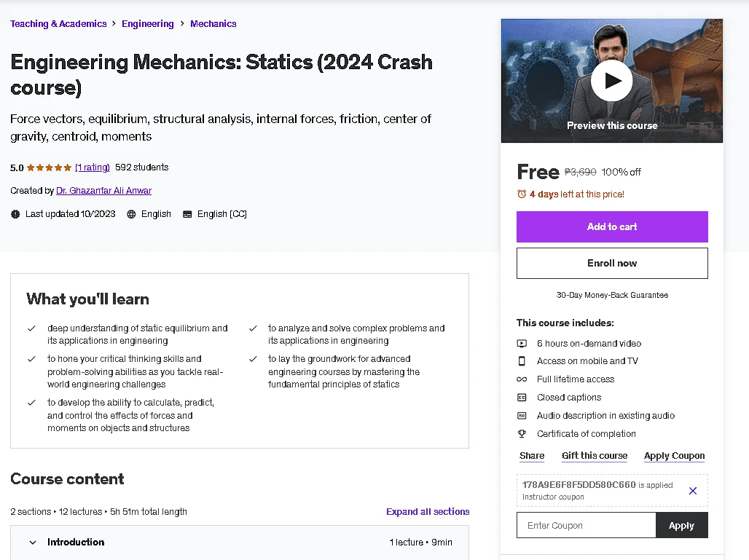Click the infinity lifetime access icon
The width and height of the screenshot is (749, 560).
coord(522,379)
